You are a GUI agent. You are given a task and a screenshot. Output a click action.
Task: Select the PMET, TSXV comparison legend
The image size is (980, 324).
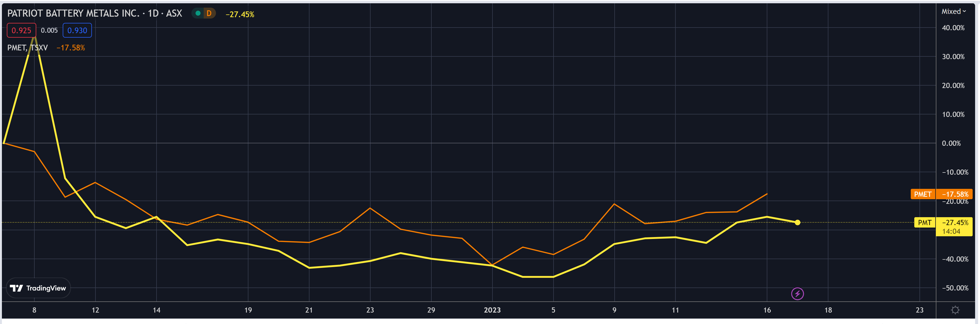tap(27, 48)
